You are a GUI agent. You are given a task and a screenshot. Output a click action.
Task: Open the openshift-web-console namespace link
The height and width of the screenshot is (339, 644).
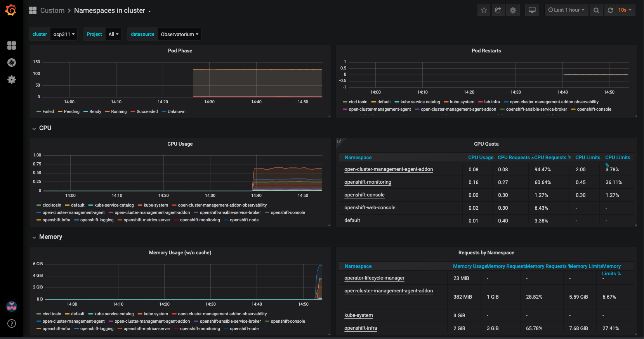click(x=370, y=208)
